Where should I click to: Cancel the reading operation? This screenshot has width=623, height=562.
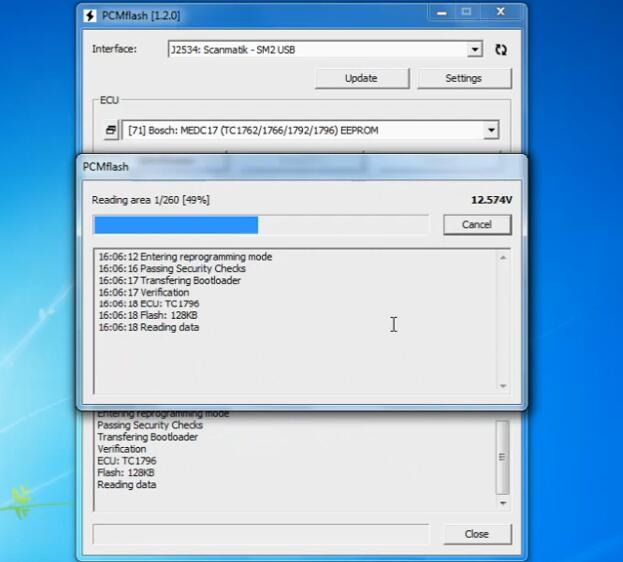click(x=477, y=225)
